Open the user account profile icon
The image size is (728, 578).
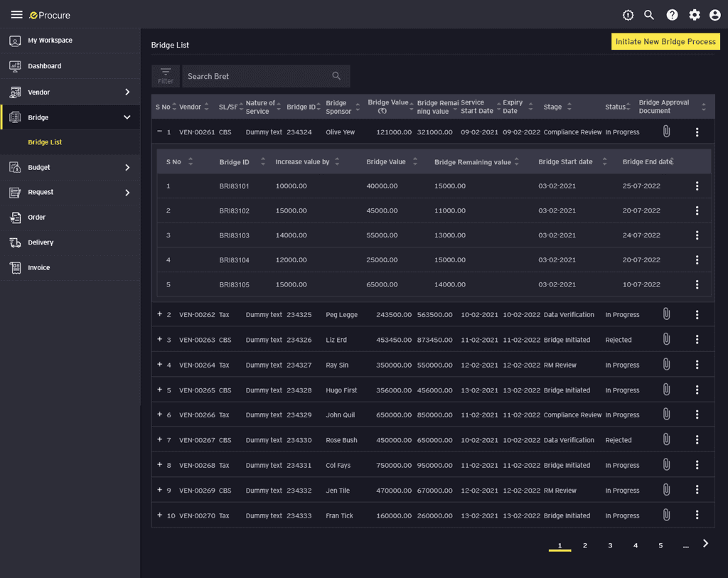pos(715,16)
